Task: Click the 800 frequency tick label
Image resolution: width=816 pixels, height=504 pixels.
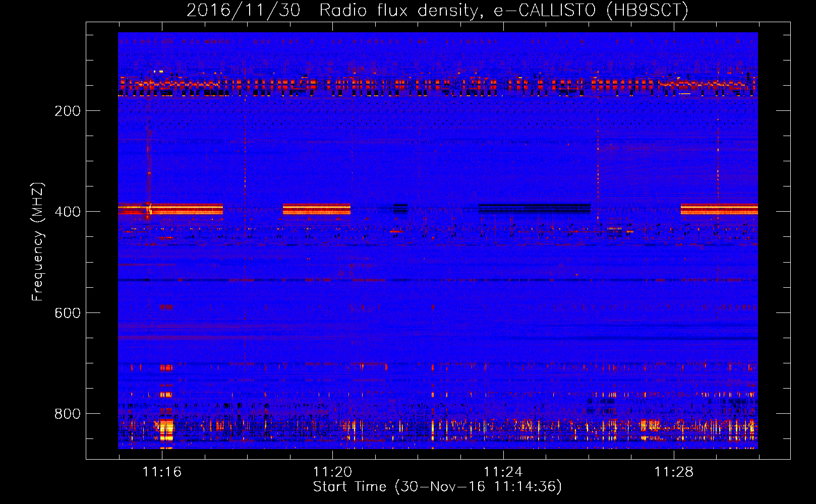Action: (x=68, y=414)
